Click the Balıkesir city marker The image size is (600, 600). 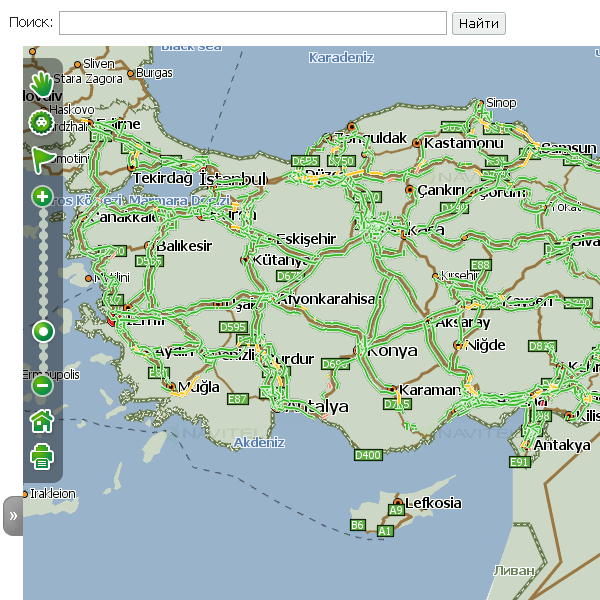pyautogui.click(x=149, y=245)
